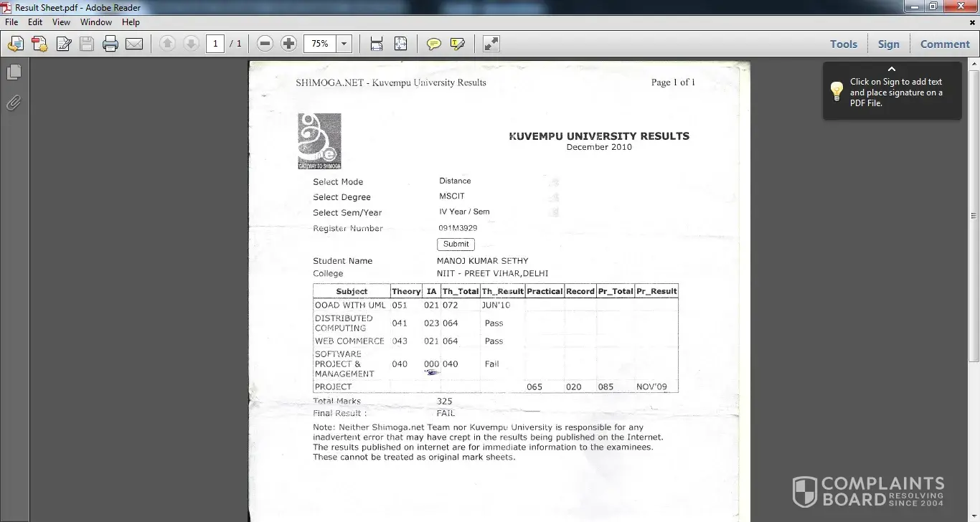The height and width of the screenshot is (522, 980).
Task: Click the pencil-and-page edit icon
Action: (x=64, y=44)
